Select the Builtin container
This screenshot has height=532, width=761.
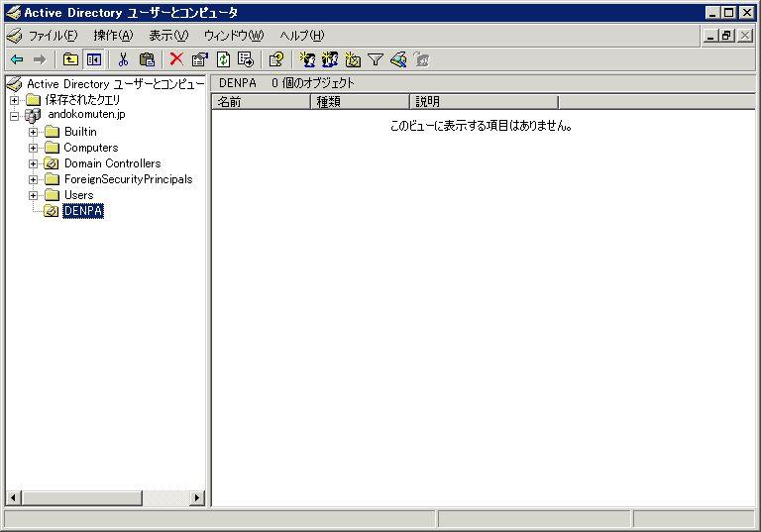click(80, 132)
